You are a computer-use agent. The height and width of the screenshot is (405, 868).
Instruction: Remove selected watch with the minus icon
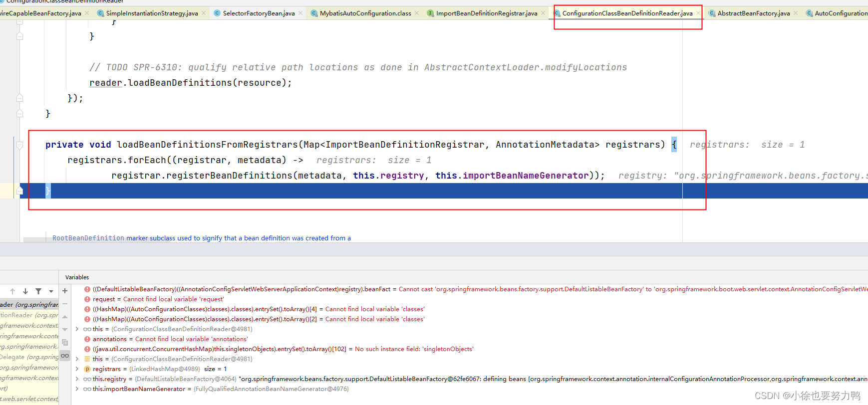(65, 304)
